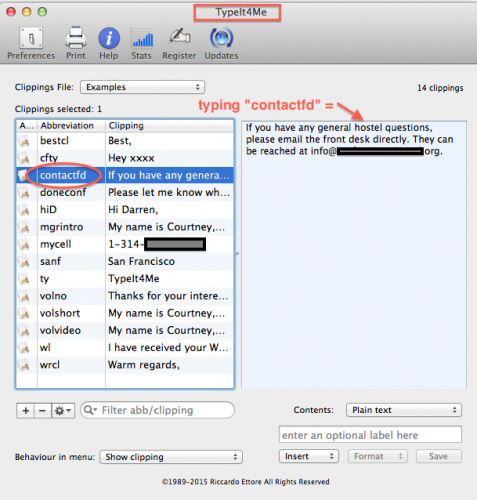Close the TypeIt4Me window
Image resolution: width=477 pixels, height=500 pixels.
click(x=11, y=12)
